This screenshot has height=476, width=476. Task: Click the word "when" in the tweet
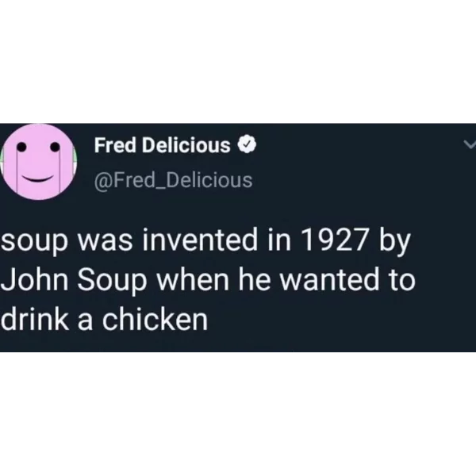[193, 279]
